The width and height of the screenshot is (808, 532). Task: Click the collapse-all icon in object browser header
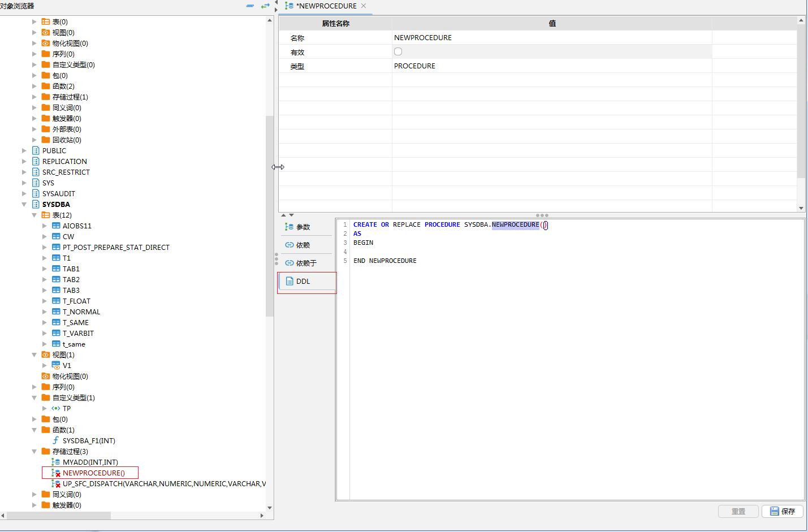pyautogui.click(x=250, y=6)
